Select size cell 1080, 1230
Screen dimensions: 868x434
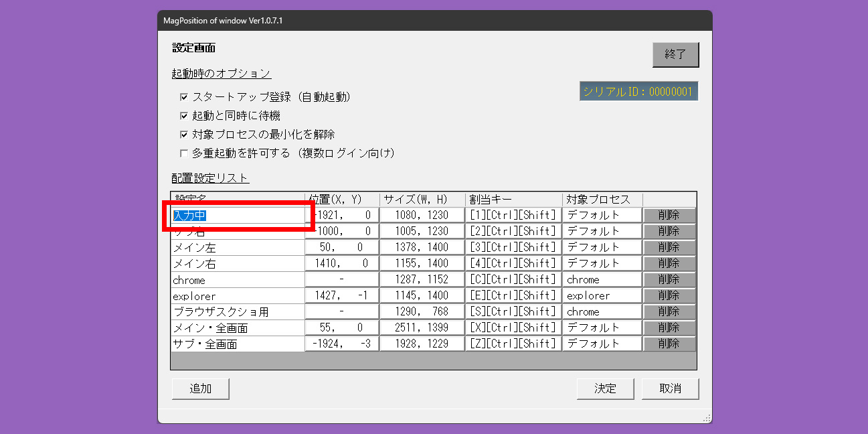coord(422,215)
